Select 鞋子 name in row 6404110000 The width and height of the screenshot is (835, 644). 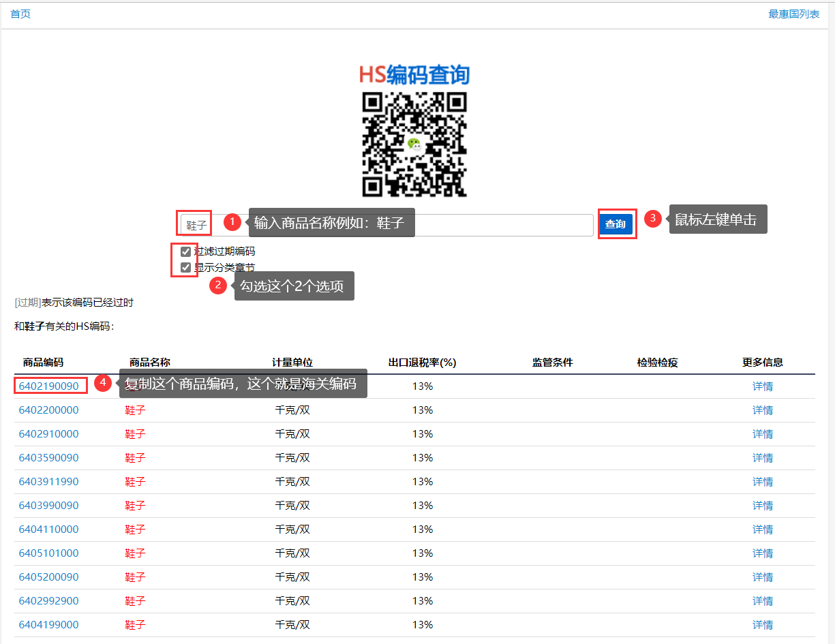tap(135, 530)
